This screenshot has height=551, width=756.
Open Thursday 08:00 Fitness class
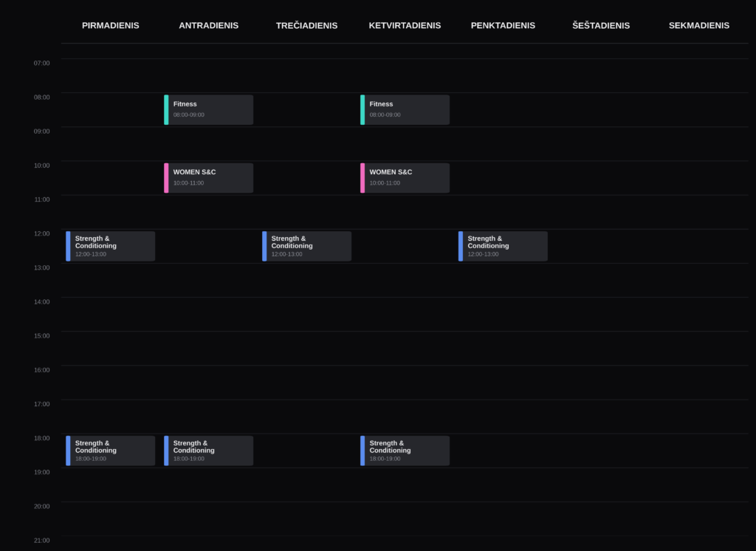pyautogui.click(x=405, y=110)
